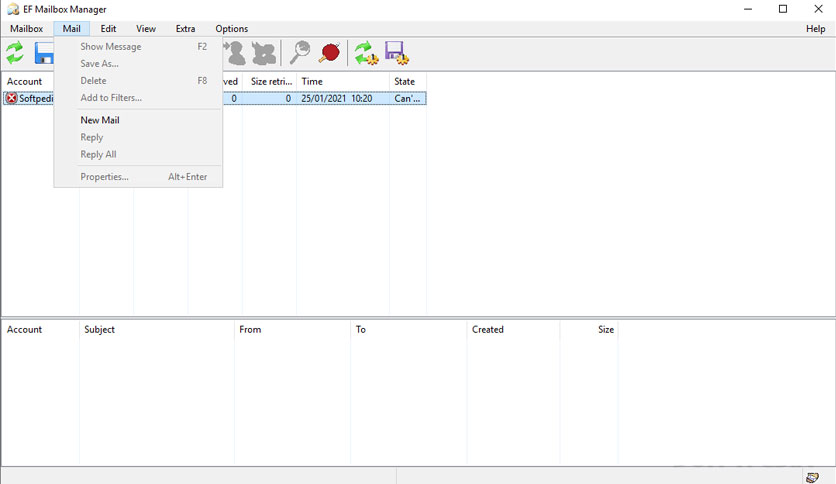
Task: Open the Edit menu
Action: [108, 29]
